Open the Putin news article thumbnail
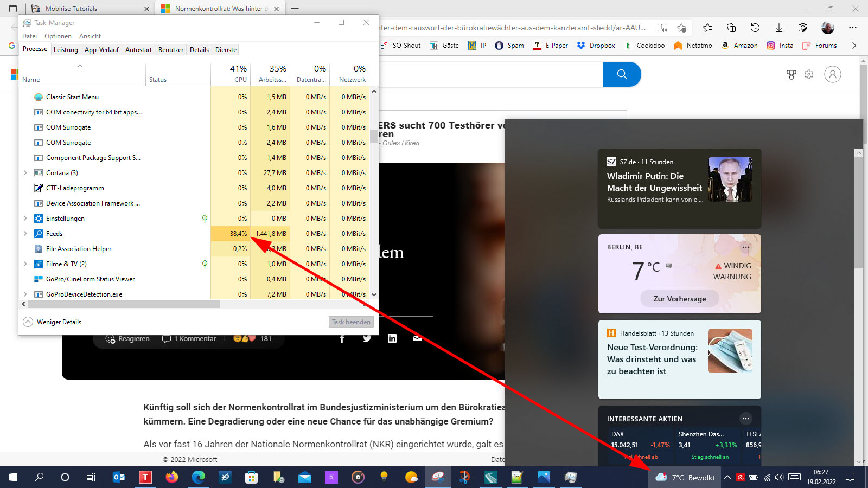 (x=730, y=179)
